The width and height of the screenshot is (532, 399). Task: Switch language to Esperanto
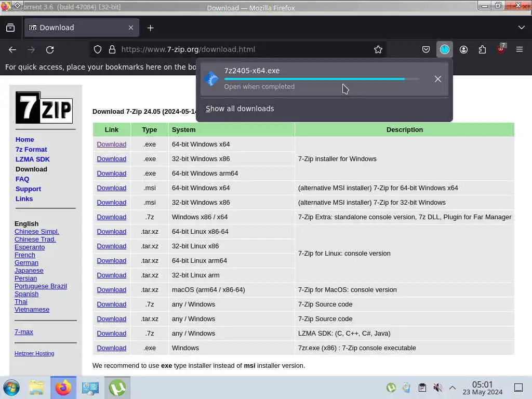pos(30,247)
